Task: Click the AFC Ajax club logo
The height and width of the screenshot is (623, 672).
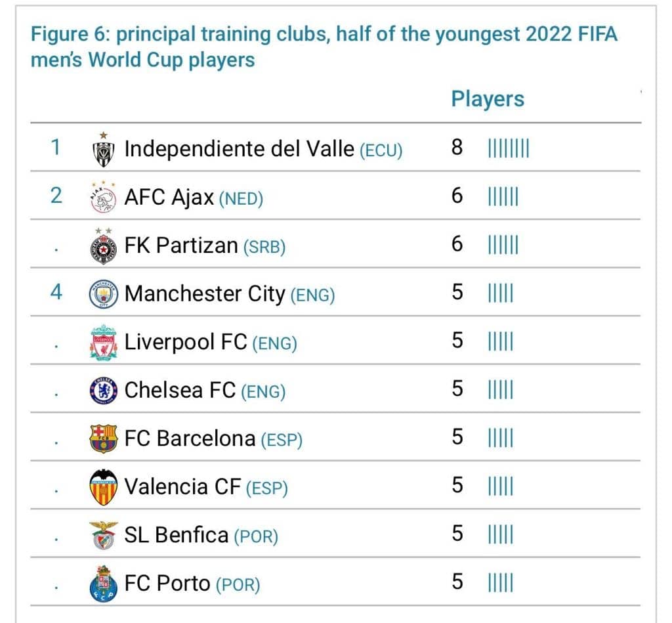Action: [x=103, y=197]
